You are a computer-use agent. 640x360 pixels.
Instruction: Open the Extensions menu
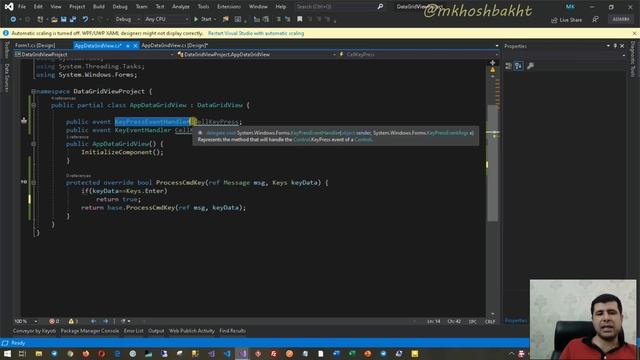click(x=229, y=7)
